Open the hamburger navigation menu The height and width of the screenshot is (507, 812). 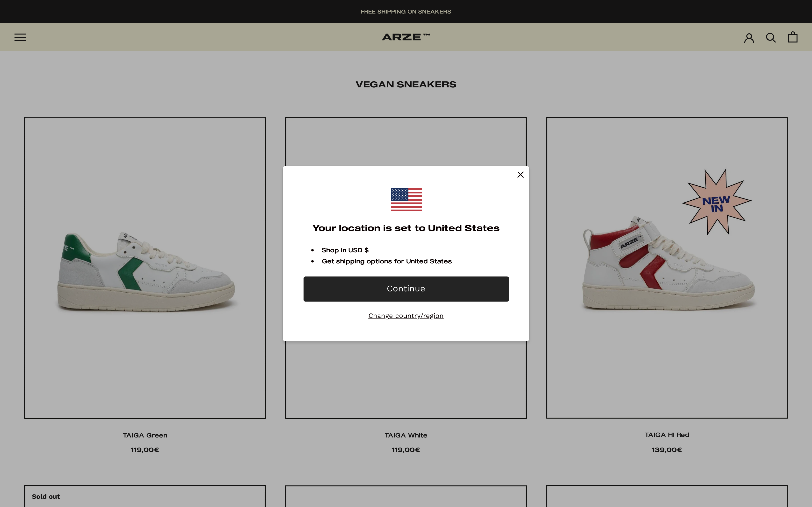[x=20, y=37]
